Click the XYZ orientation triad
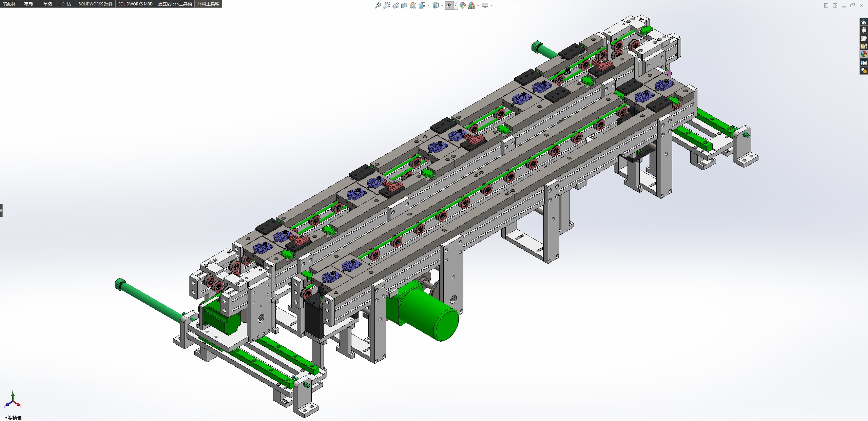Screen dimensions: 868x421 click(x=12, y=400)
